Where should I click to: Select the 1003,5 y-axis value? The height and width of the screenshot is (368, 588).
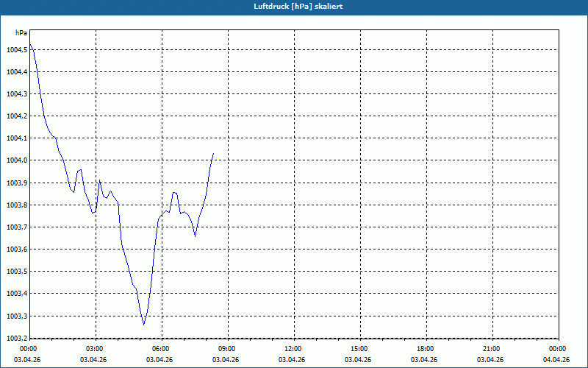pos(16,272)
